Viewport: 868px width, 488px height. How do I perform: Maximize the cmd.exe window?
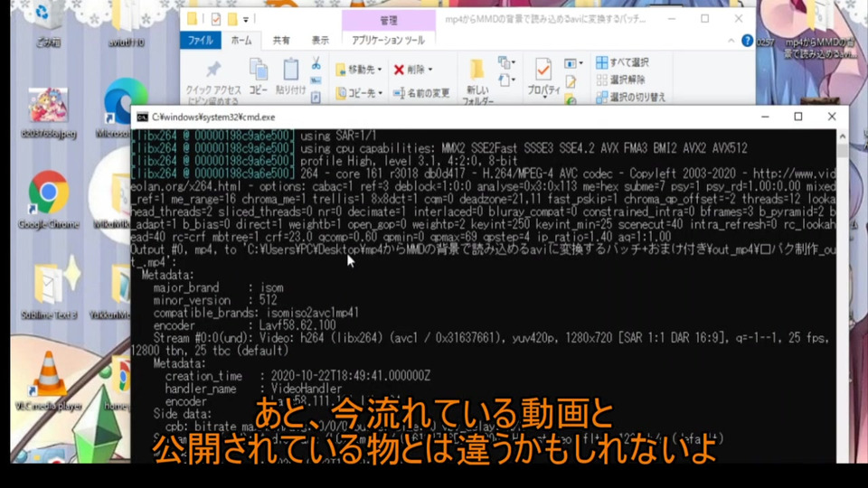pyautogui.click(x=798, y=117)
